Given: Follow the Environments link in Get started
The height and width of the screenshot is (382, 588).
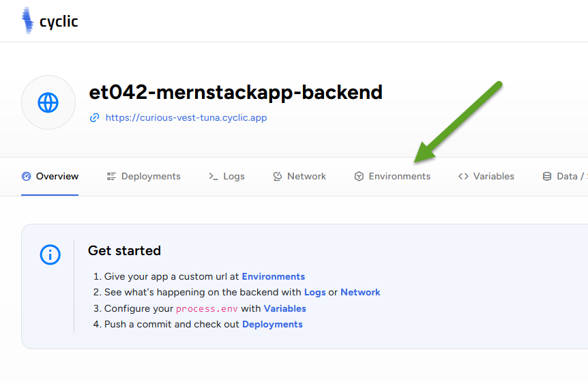Looking at the screenshot, I should tap(274, 277).
